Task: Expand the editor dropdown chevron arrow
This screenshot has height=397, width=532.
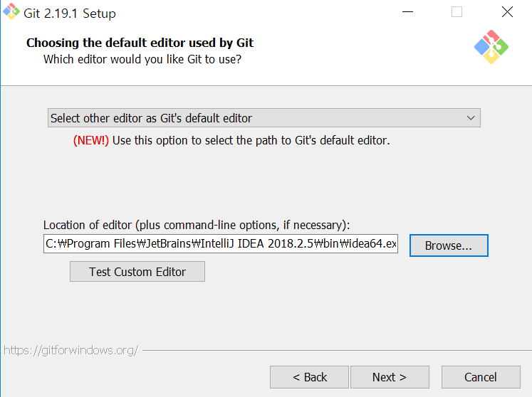Action: pyautogui.click(x=471, y=118)
